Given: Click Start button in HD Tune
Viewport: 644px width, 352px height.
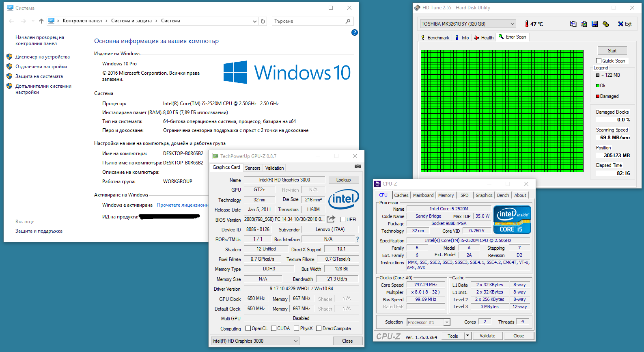Looking at the screenshot, I should [x=612, y=51].
